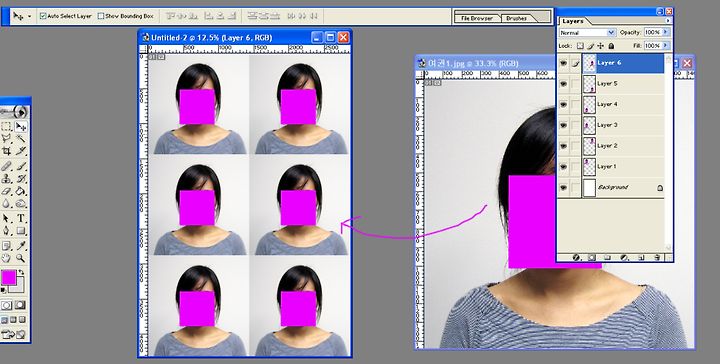Toggle Auto Select Layer checkbox
The height and width of the screenshot is (364, 720).
coord(43,16)
